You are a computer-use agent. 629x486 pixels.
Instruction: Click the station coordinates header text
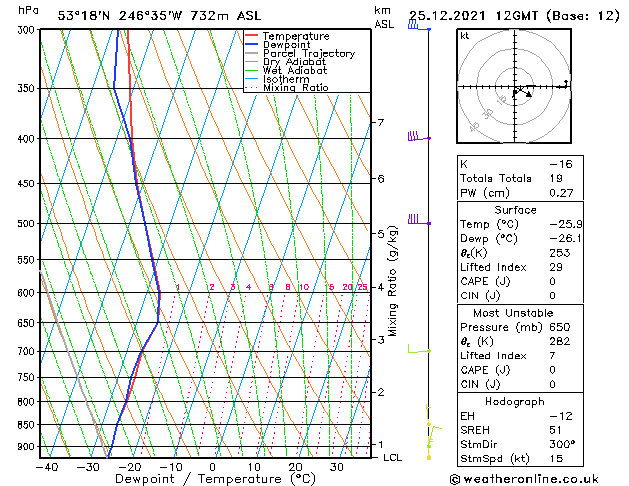(144, 14)
